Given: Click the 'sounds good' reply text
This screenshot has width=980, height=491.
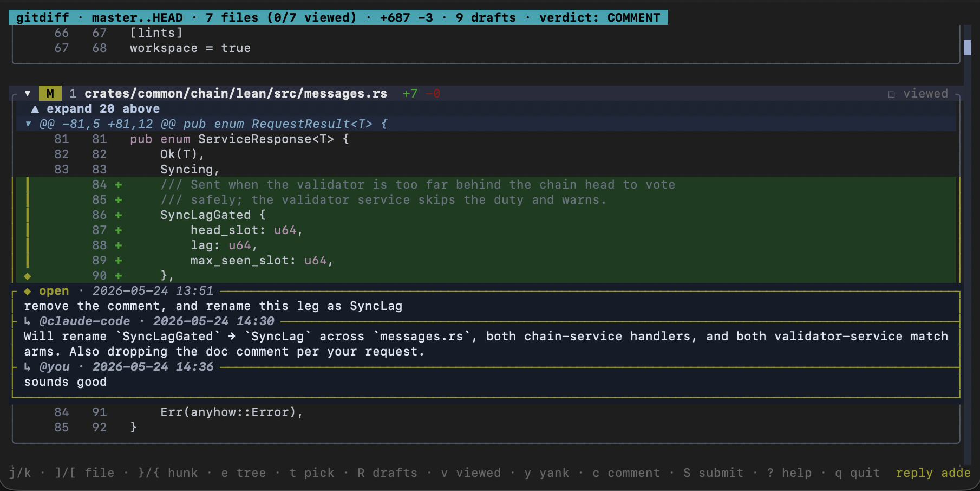Looking at the screenshot, I should pyautogui.click(x=66, y=382).
